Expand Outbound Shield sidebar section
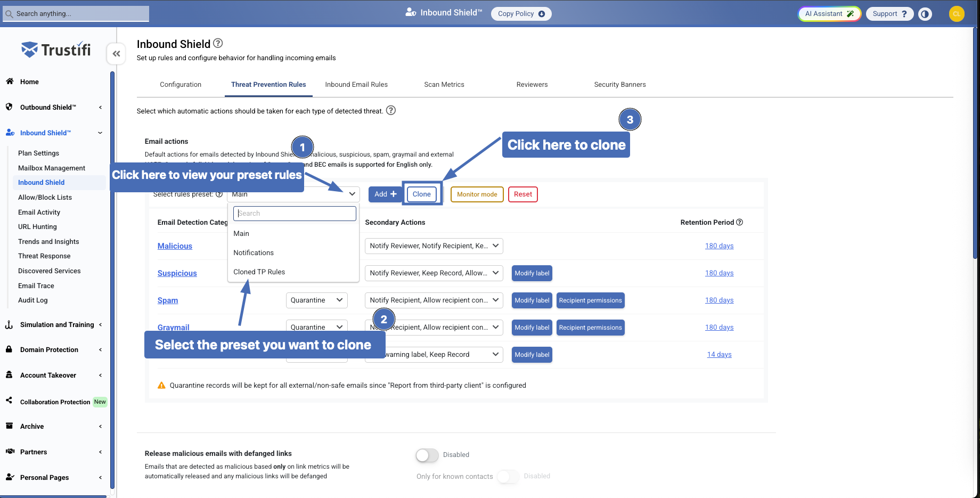The height and width of the screenshot is (498, 980). 100,108
